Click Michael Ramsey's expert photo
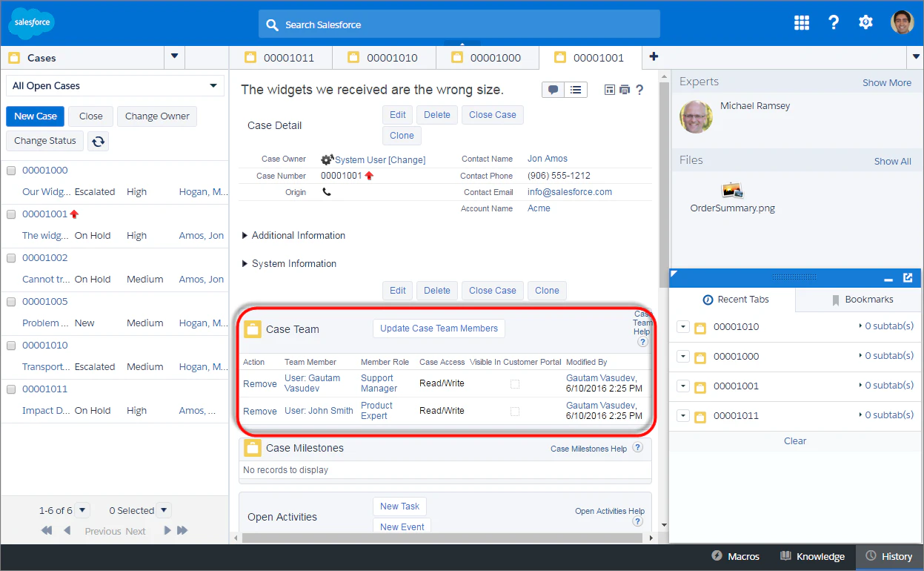924x571 pixels. (x=697, y=116)
